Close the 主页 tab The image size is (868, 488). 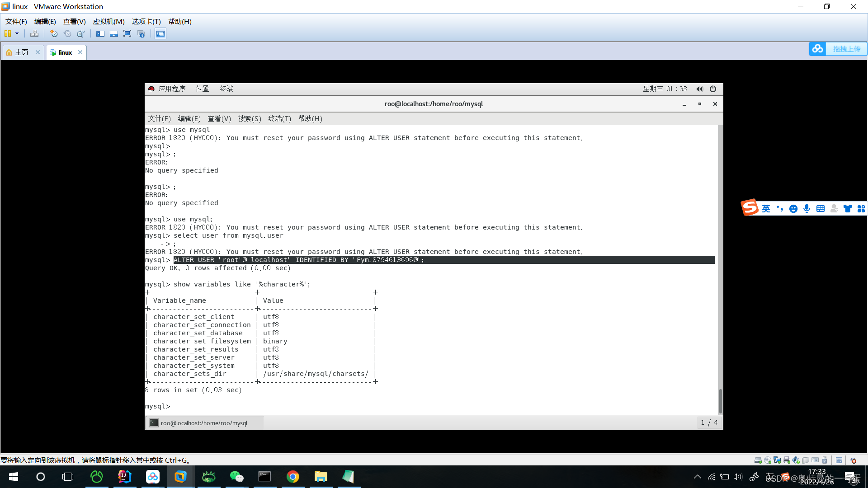(38, 52)
